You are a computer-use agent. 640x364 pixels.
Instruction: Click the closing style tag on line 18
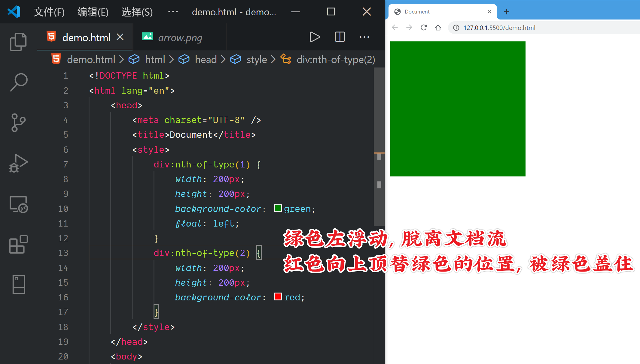(154, 327)
